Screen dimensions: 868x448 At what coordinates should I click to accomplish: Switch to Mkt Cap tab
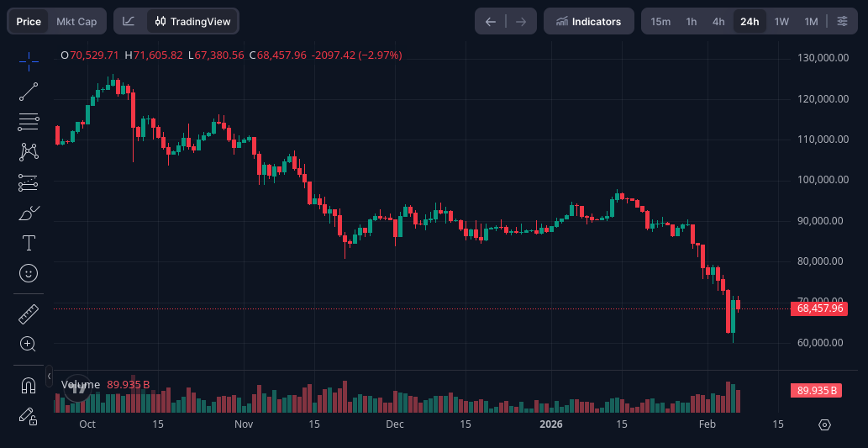(x=76, y=21)
